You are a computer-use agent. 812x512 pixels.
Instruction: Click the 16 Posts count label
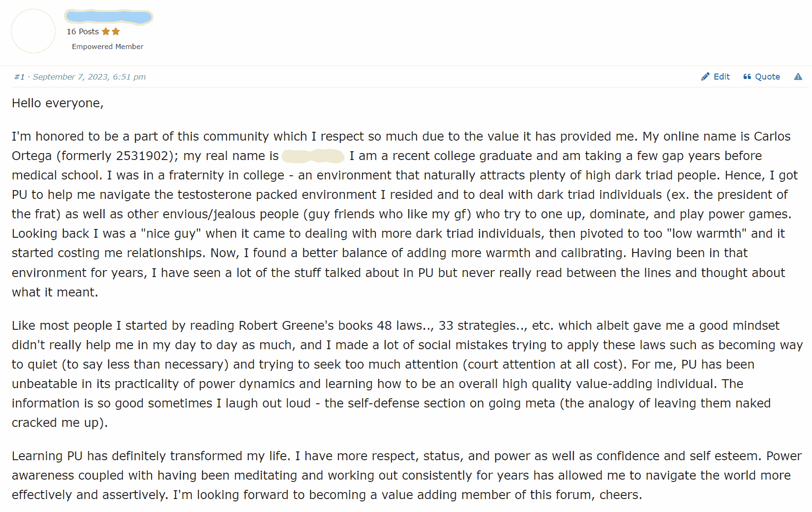(83, 31)
